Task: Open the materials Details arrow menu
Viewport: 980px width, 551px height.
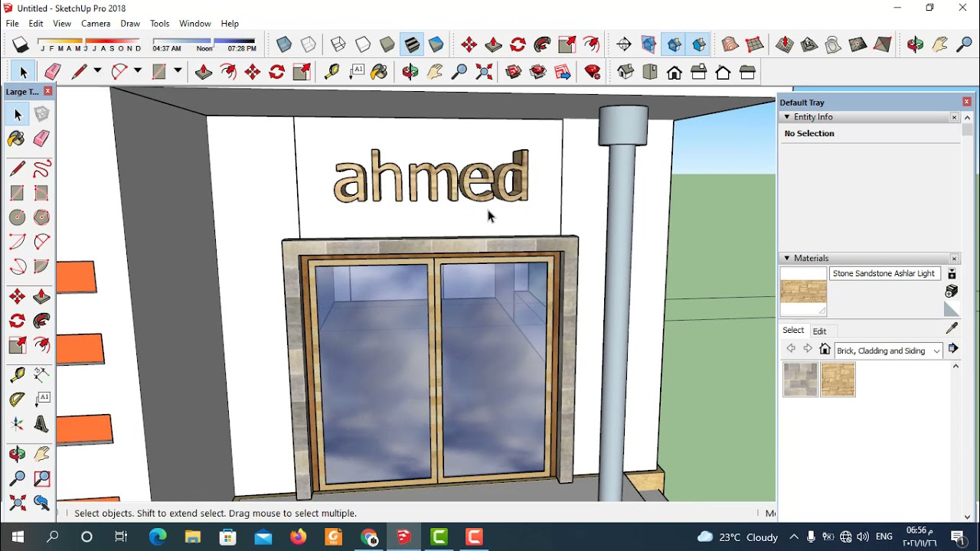Action: 952,349
